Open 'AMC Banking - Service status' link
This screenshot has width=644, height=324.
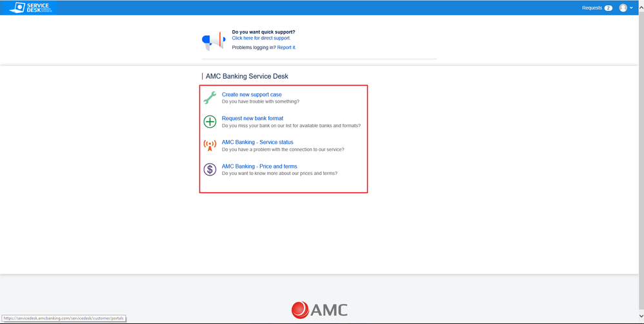click(x=257, y=142)
